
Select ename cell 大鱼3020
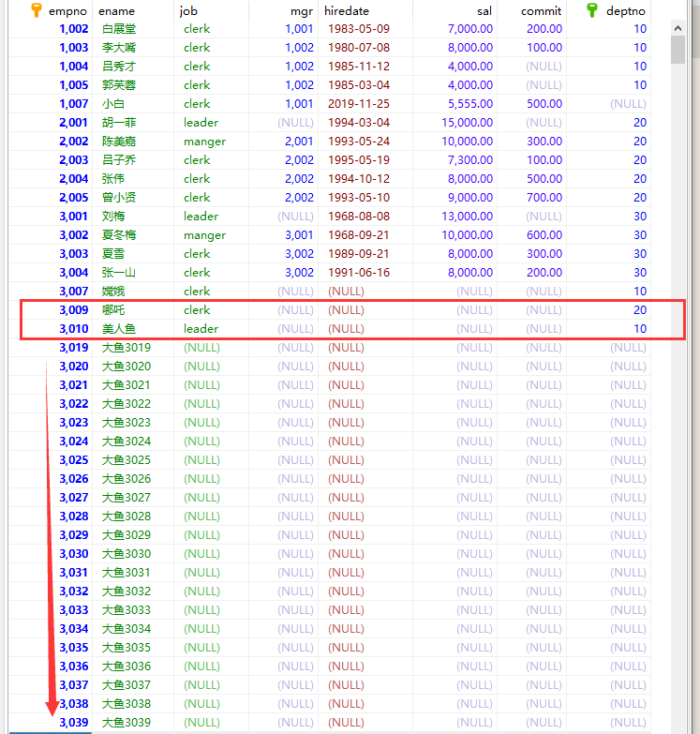[133, 367]
